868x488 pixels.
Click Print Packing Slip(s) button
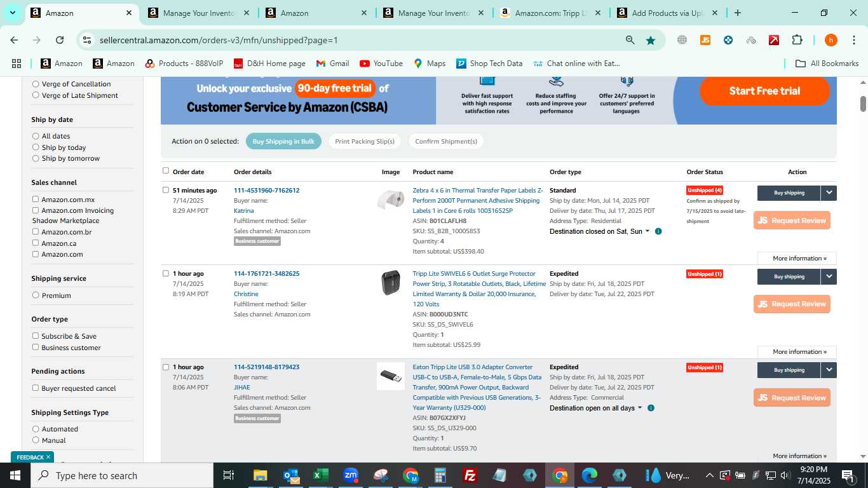coord(365,141)
